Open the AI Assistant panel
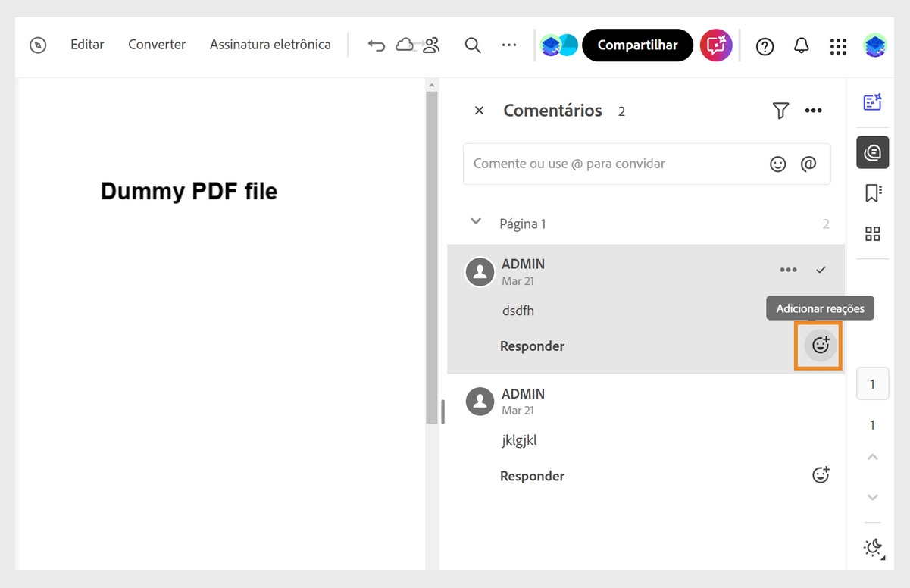Screen dimensions: 910x588 (x=872, y=101)
